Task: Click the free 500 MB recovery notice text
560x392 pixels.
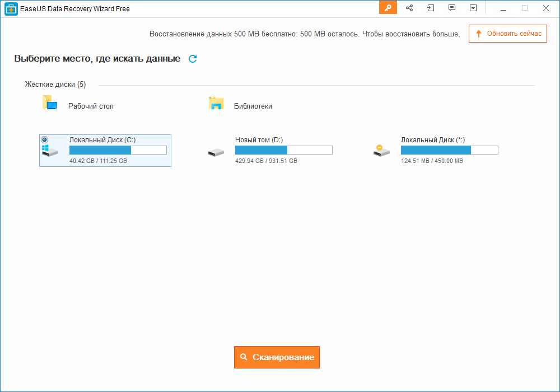Action: click(x=305, y=34)
